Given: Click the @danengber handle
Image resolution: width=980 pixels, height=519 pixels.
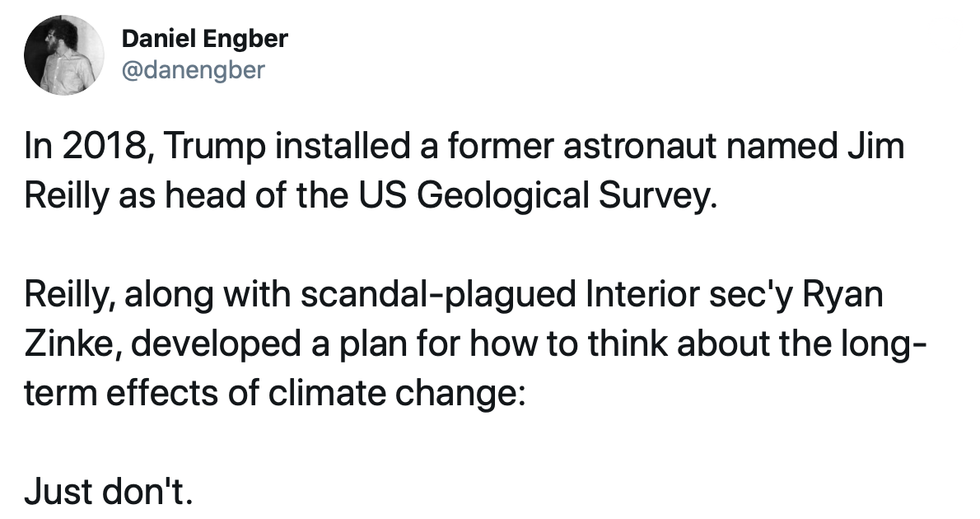Looking at the screenshot, I should tap(193, 71).
